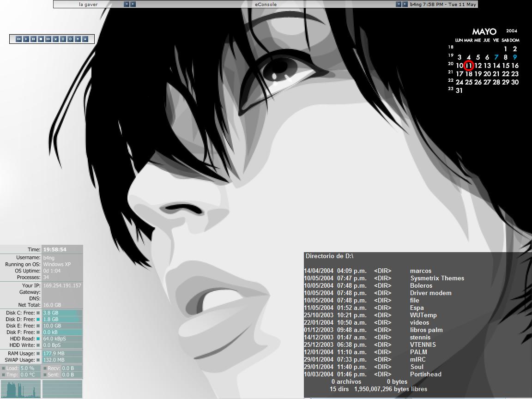This screenshot has width=532, height=399.
Task: Select circled day 11 in the calendar
Action: (469, 66)
